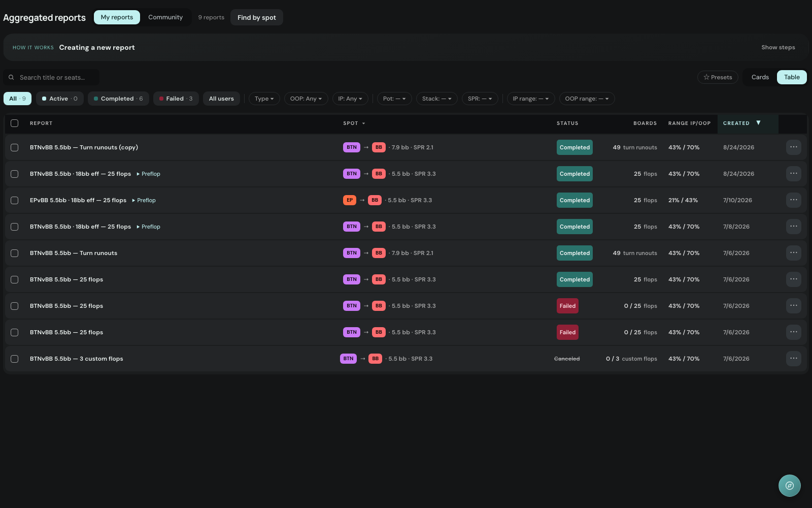812x508 pixels.
Task: Click the star Presets button
Action: [718, 77]
